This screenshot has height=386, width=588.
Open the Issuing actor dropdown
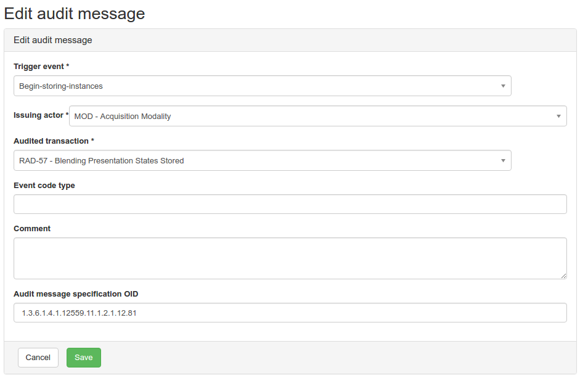[317, 116]
